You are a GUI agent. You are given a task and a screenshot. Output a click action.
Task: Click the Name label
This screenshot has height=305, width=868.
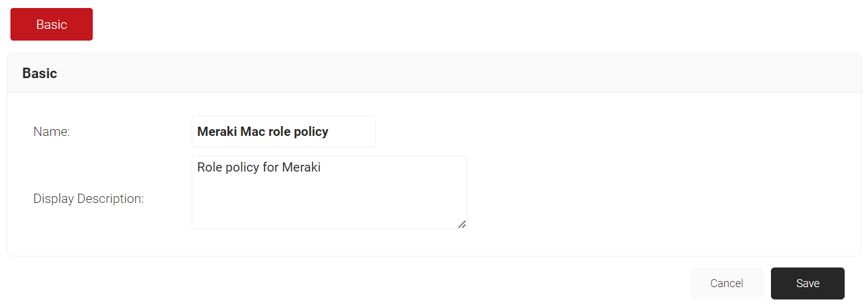pyautogui.click(x=52, y=132)
